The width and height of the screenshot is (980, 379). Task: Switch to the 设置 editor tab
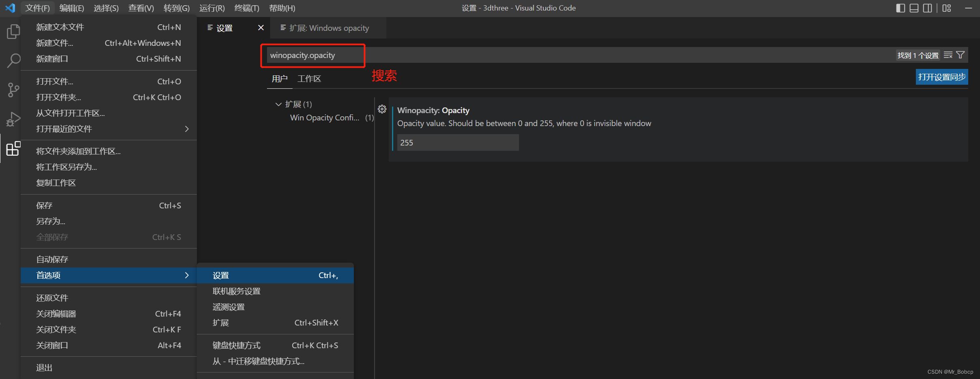224,28
